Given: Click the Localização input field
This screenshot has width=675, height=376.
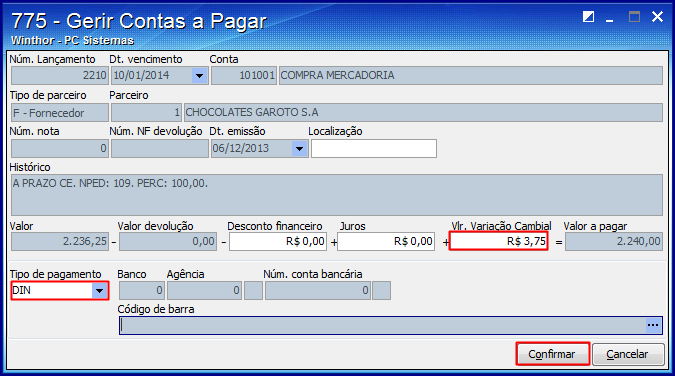Looking at the screenshot, I should 374,149.
